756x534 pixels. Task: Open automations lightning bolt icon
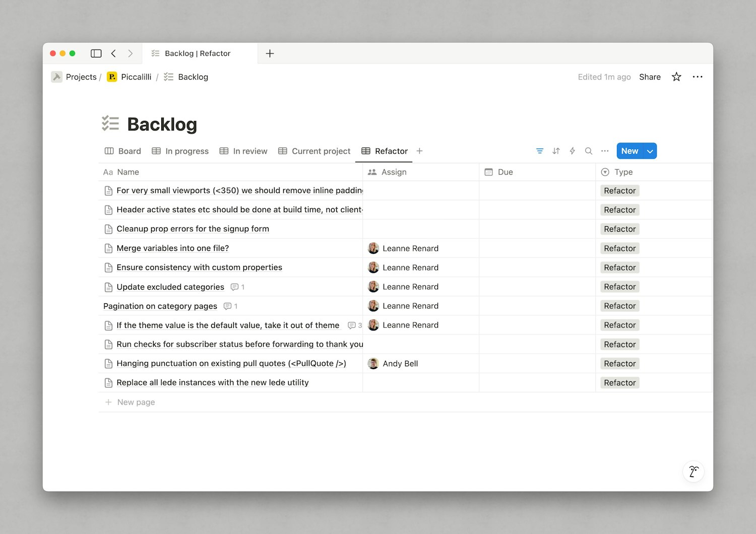pyautogui.click(x=572, y=151)
